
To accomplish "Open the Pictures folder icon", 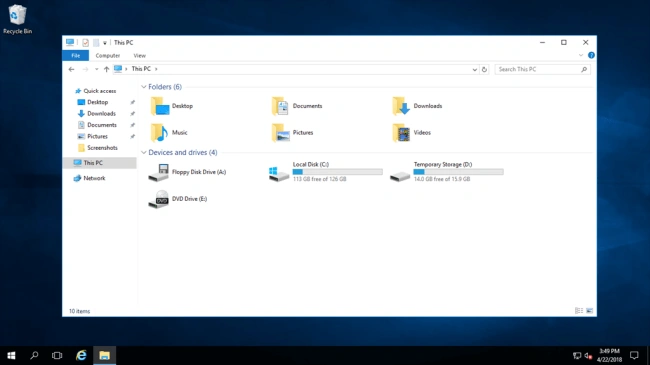I will [281, 133].
